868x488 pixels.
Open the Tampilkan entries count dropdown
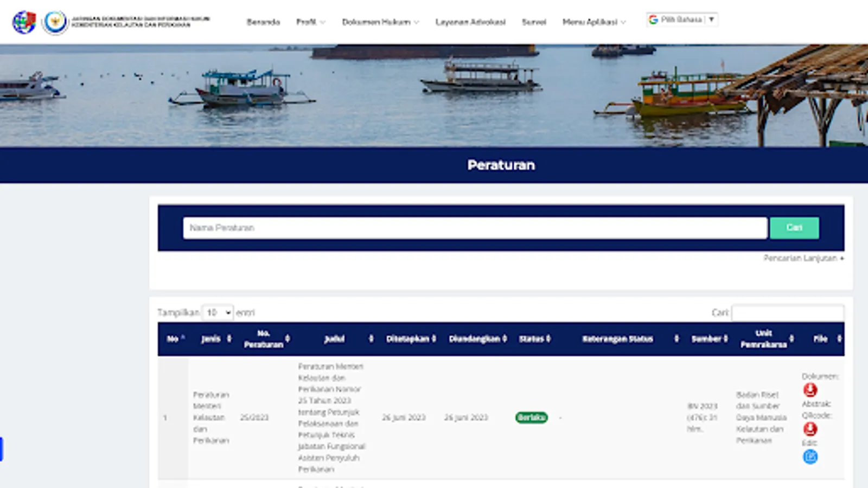[218, 313]
